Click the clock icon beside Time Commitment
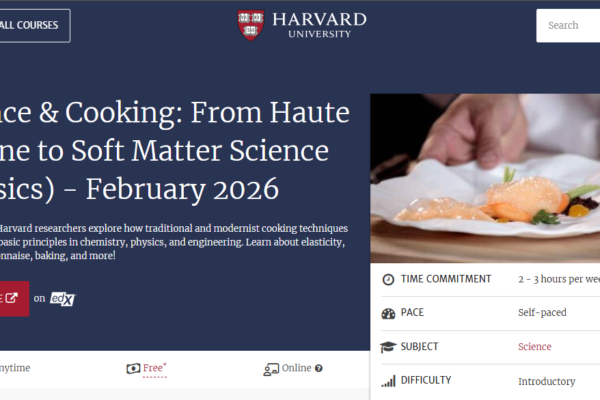This screenshot has width=600, height=400. click(x=388, y=279)
